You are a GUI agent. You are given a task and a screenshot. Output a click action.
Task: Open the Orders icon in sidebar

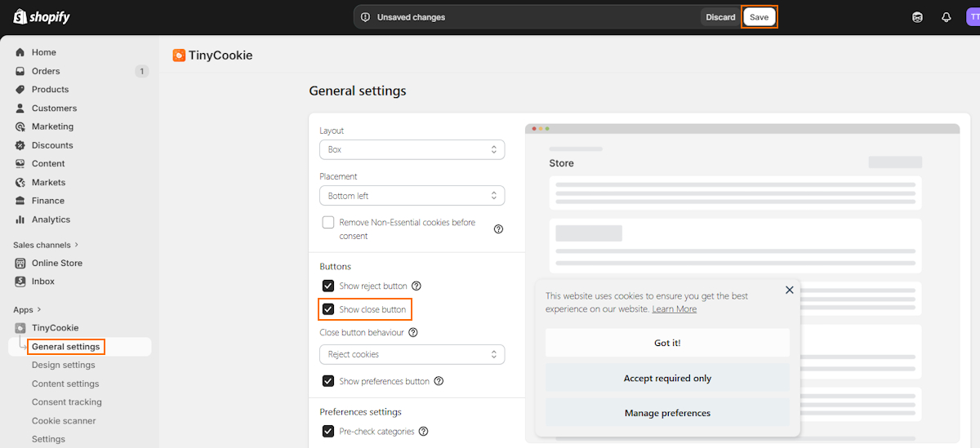(20, 71)
